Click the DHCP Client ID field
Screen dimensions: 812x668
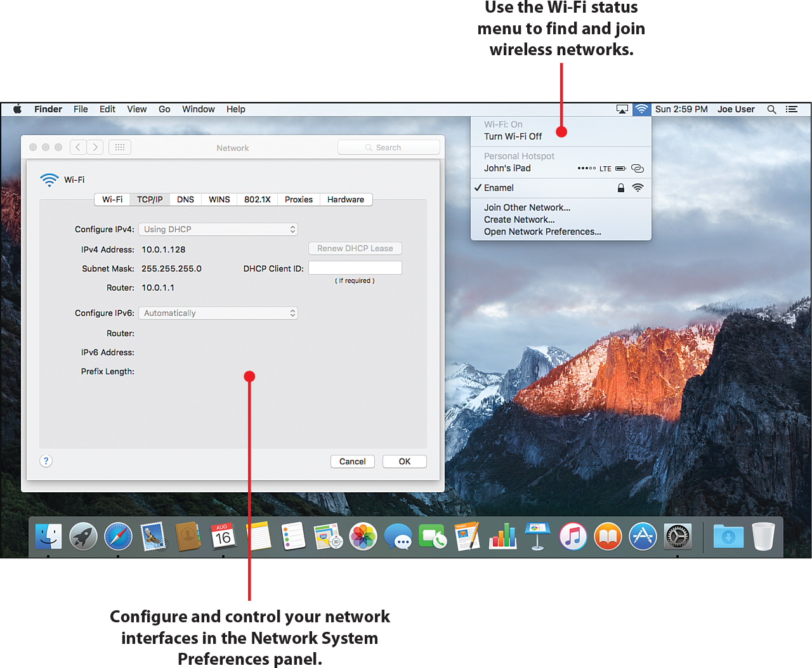355,268
